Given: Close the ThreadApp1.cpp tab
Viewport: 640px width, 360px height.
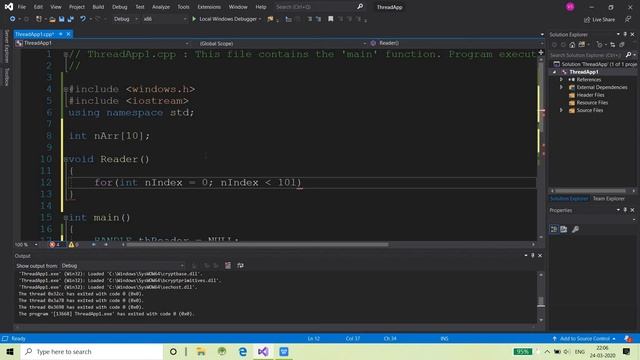Looking at the screenshot, I should click(x=69, y=34).
